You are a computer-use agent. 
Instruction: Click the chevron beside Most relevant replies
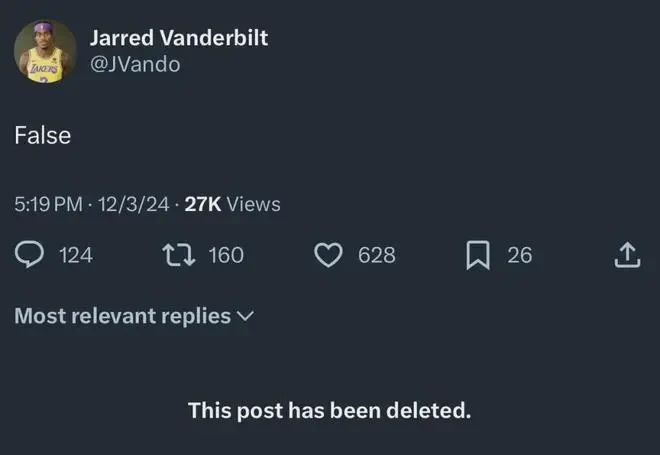click(246, 316)
